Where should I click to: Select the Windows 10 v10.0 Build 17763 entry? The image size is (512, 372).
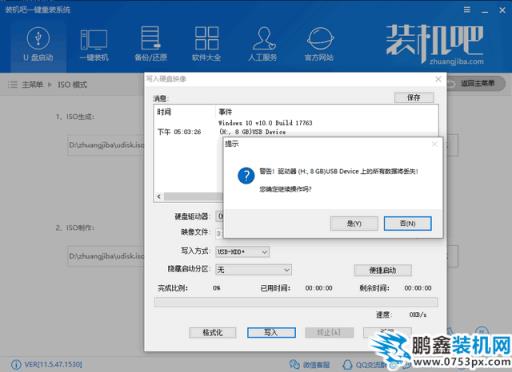265,123
